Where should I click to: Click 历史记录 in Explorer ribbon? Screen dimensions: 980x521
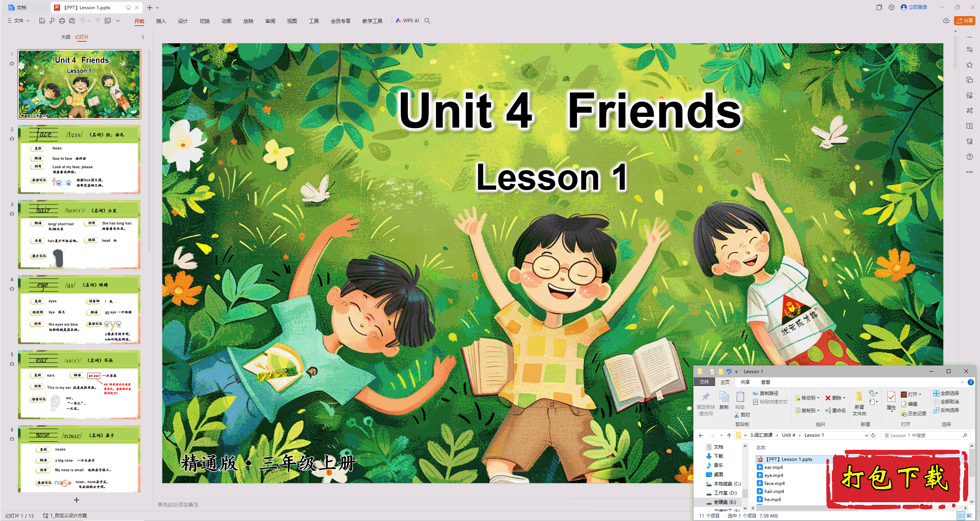[x=914, y=414]
